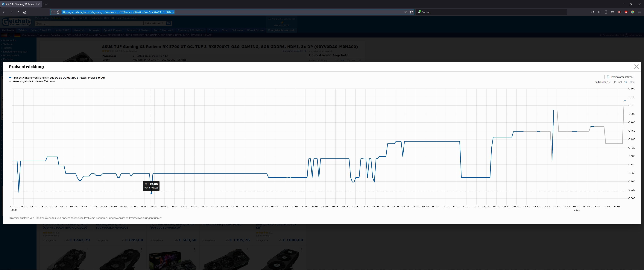644x270 pixels.
Task: Open a new browser tab
Action: coord(46,4)
